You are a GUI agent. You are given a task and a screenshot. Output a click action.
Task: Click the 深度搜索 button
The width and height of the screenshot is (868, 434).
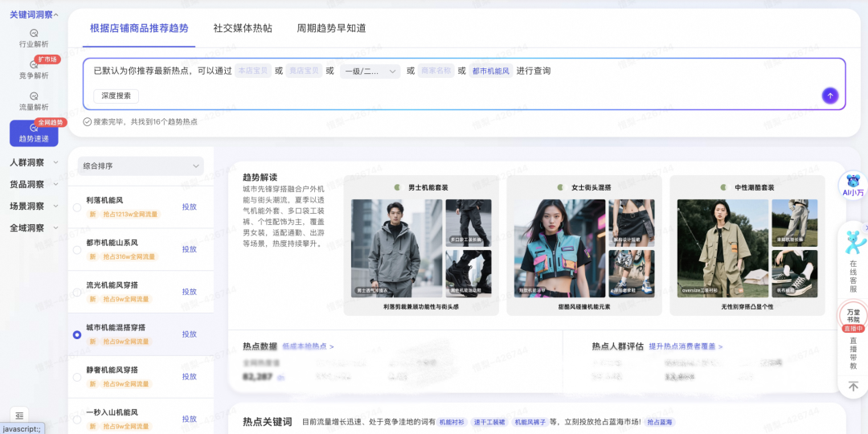[x=117, y=96]
